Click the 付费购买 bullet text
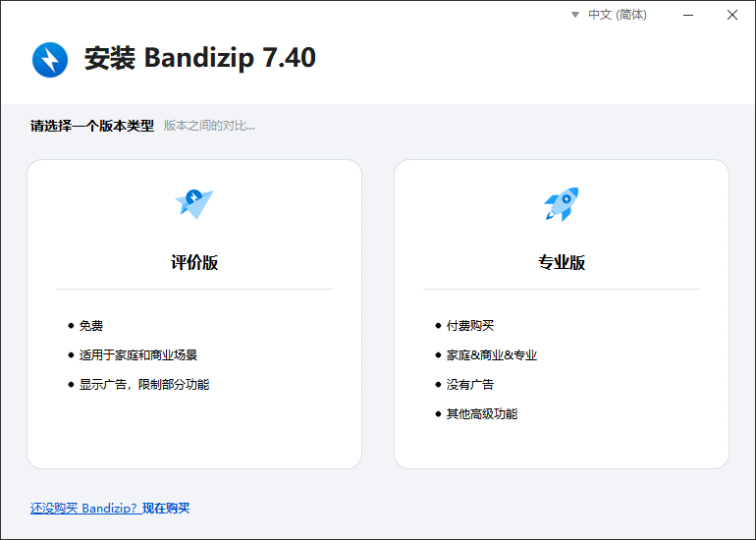Screen dimensions: 756x540 tap(470, 326)
